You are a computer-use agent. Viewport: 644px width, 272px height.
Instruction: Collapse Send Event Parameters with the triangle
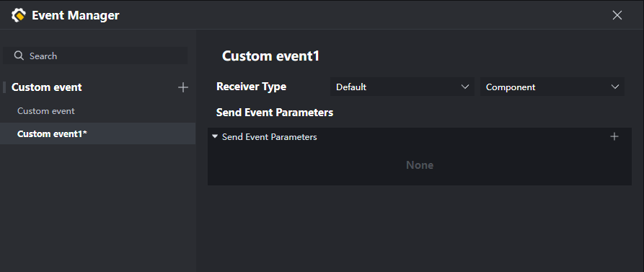click(x=215, y=136)
